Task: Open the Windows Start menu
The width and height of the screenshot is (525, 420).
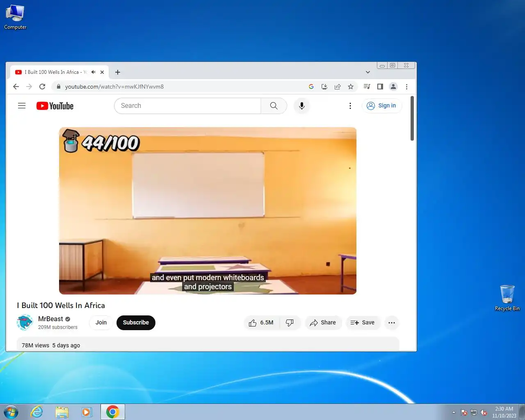Action: pyautogui.click(x=11, y=412)
